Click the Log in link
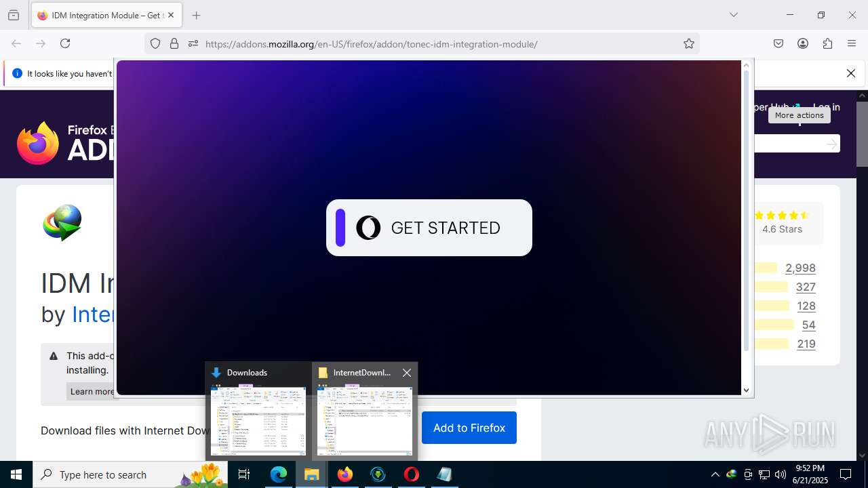 (826, 107)
